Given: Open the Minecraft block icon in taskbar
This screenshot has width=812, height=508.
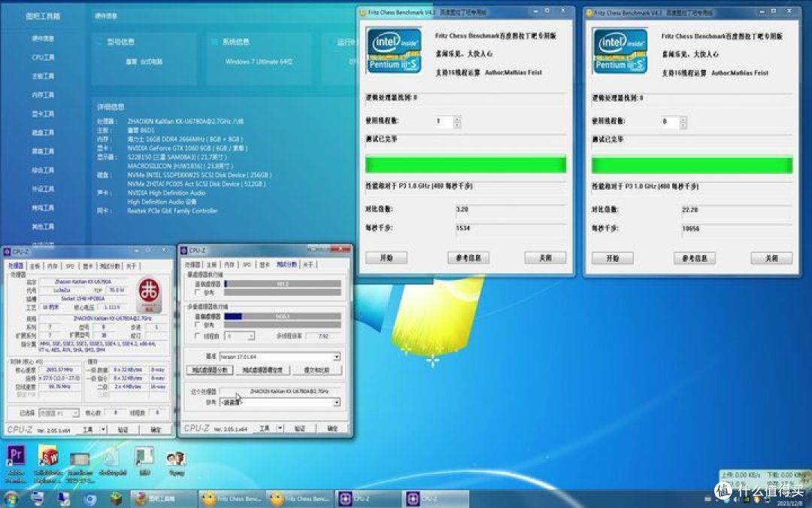Looking at the screenshot, I should tap(115, 498).
